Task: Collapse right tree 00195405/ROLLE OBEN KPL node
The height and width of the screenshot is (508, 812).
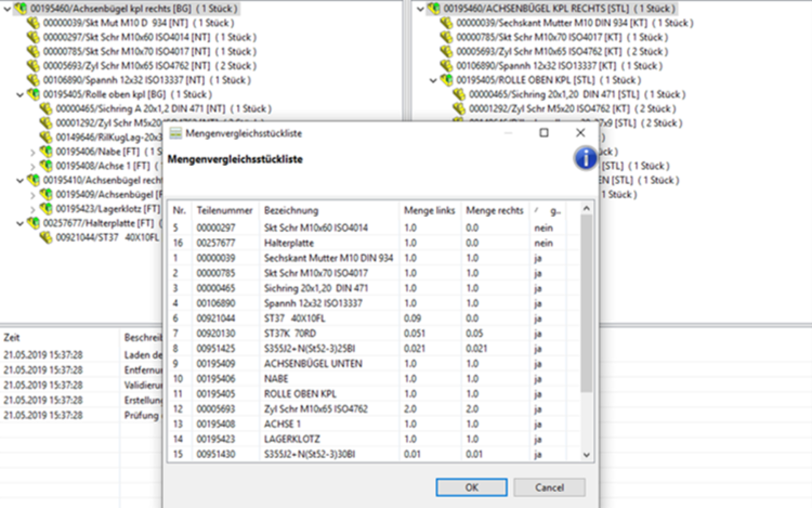Action: (x=433, y=80)
